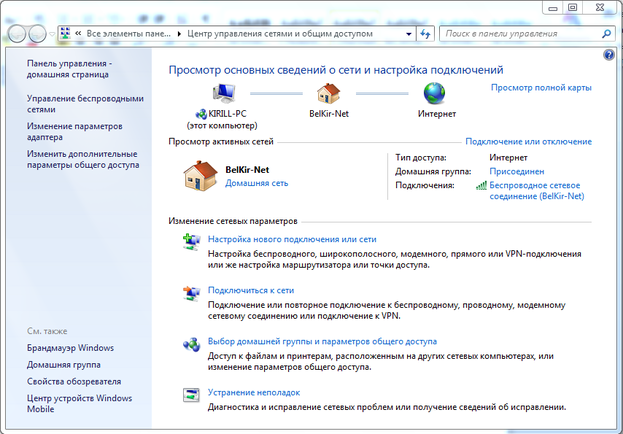Click the bold BelKir-Net active network name
The height and width of the screenshot is (434, 623).
(247, 170)
